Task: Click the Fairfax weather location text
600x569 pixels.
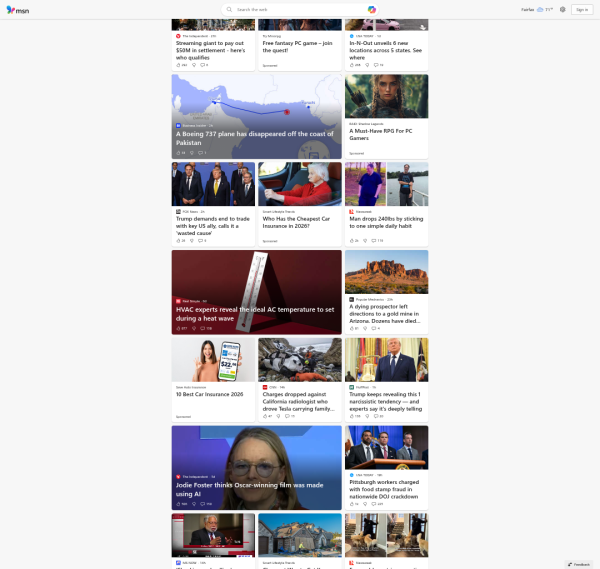Action: pos(527,10)
